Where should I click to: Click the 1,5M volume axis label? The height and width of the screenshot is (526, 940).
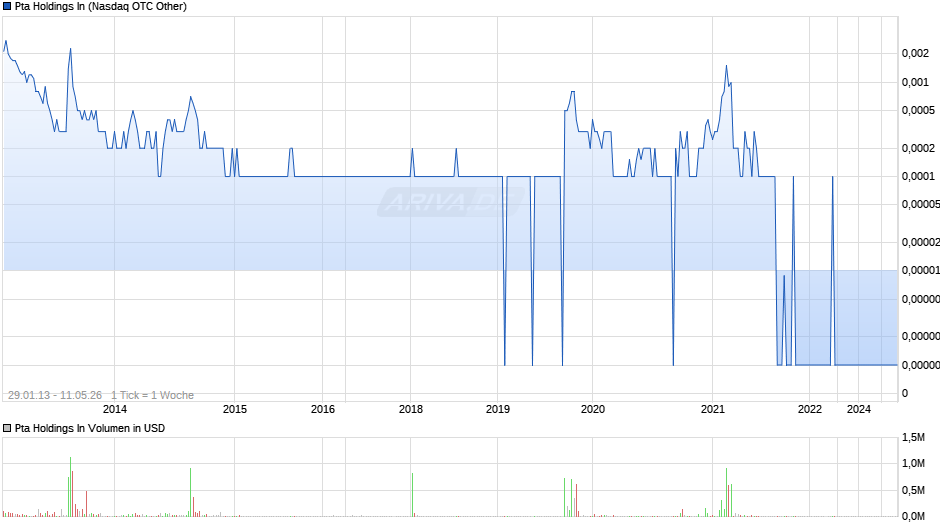(914, 438)
